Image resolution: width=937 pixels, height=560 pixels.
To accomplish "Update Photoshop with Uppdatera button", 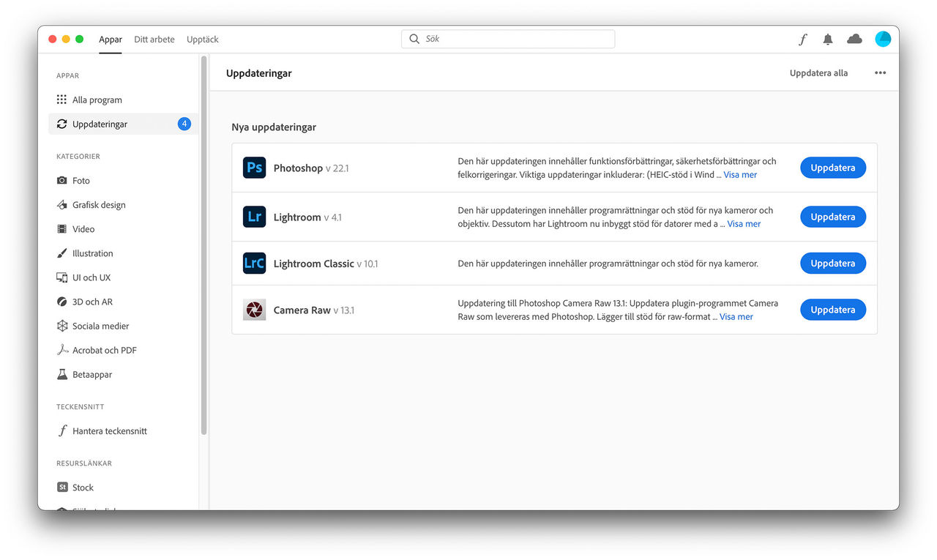I will [x=833, y=168].
